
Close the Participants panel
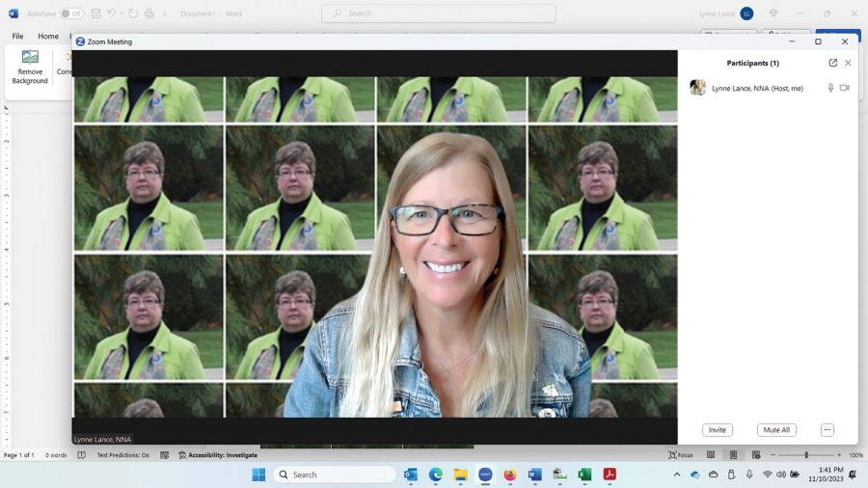point(848,63)
